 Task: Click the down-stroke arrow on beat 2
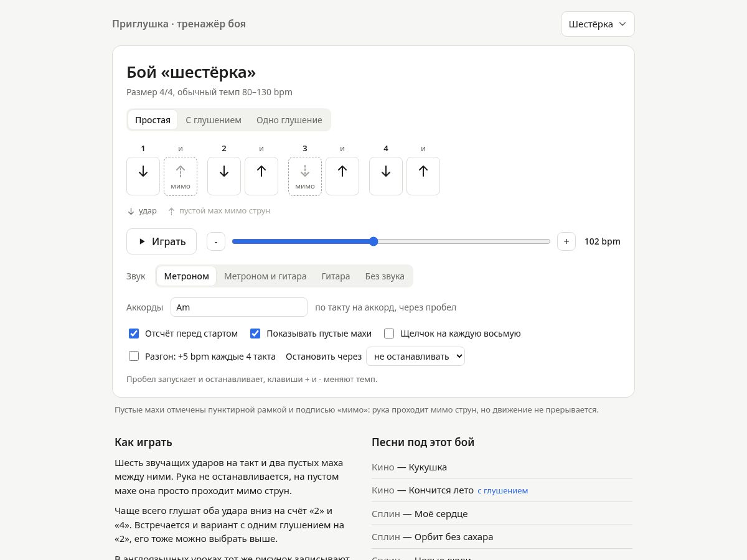coord(224,176)
